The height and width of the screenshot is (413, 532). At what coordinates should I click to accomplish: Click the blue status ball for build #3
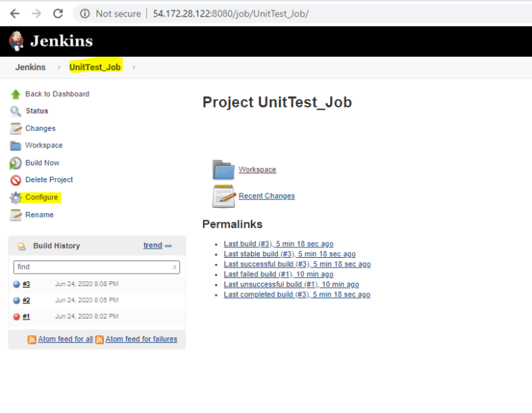point(17,284)
